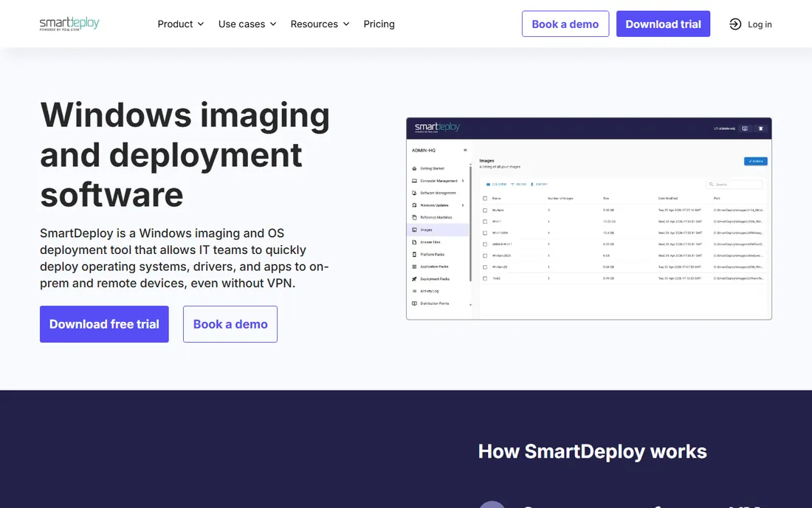The height and width of the screenshot is (508, 812).
Task: Click the Size column header
Action: coord(606,199)
